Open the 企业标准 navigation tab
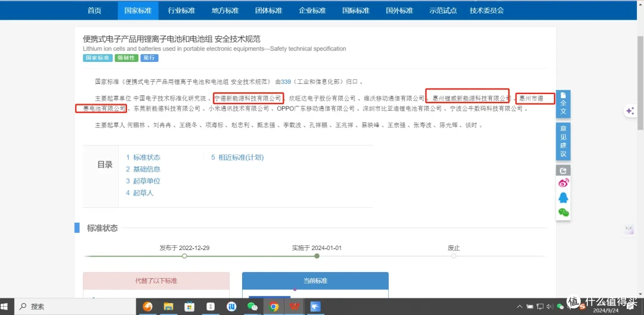 pos(312,11)
